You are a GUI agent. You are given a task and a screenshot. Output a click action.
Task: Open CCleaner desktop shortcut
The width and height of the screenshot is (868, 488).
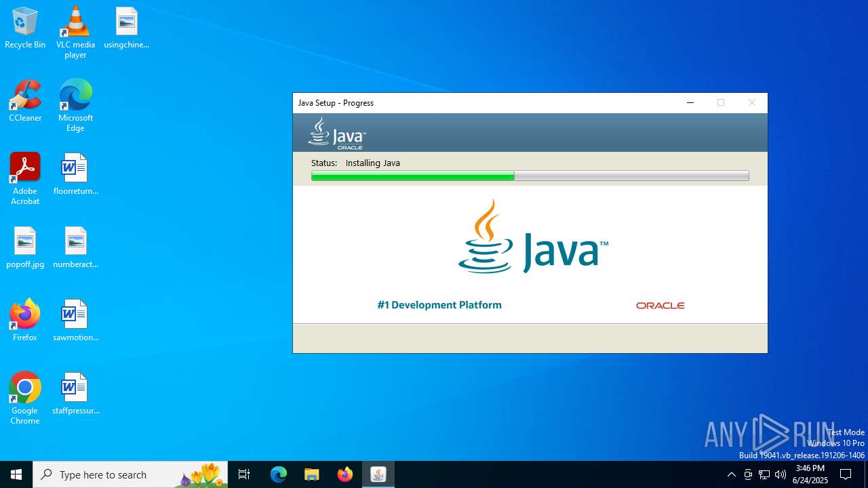pyautogui.click(x=25, y=102)
